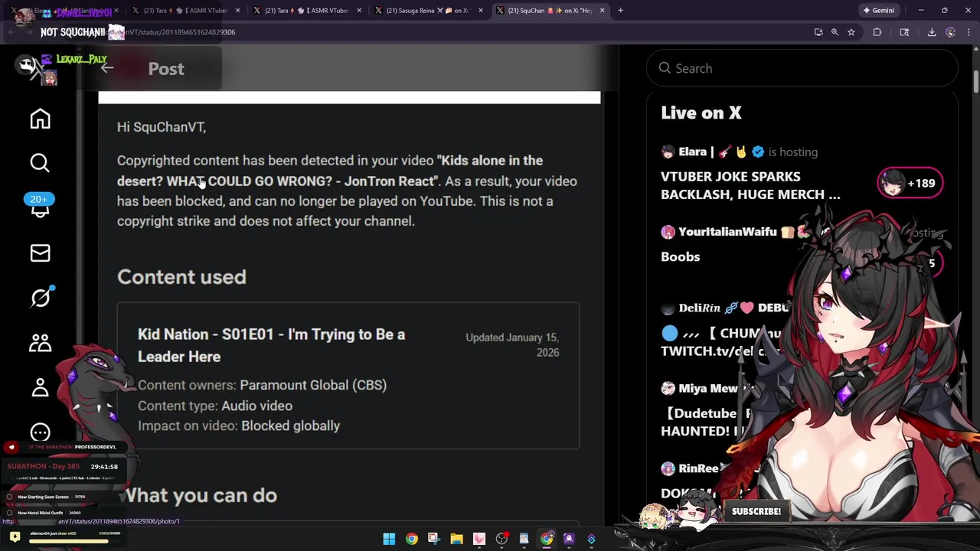The width and height of the screenshot is (980, 551).
Task: Open the X Home icon in sidebar
Action: pyautogui.click(x=40, y=119)
